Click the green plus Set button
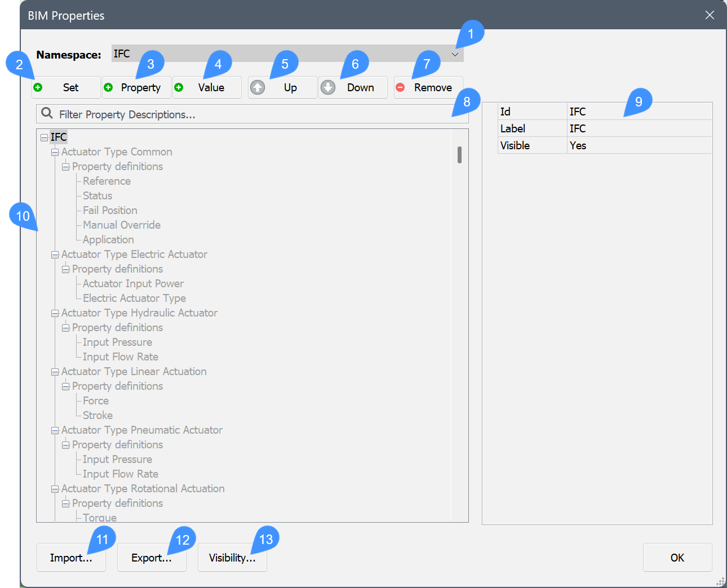 coord(66,87)
